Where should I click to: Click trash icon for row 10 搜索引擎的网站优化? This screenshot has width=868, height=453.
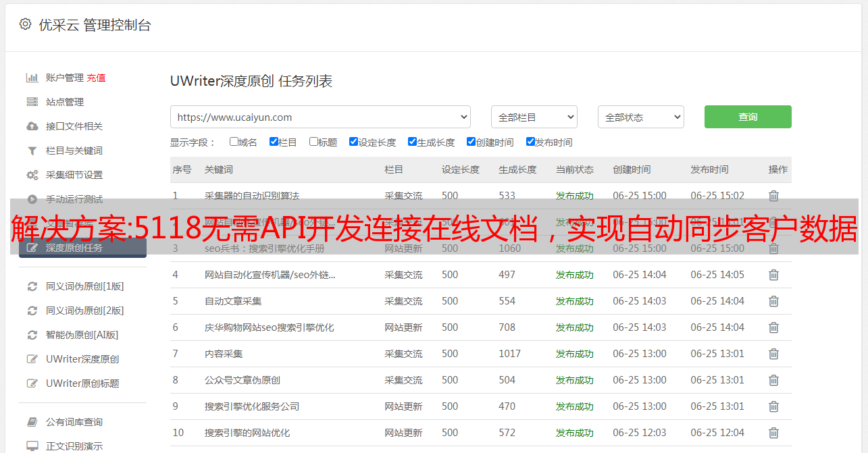click(x=773, y=433)
